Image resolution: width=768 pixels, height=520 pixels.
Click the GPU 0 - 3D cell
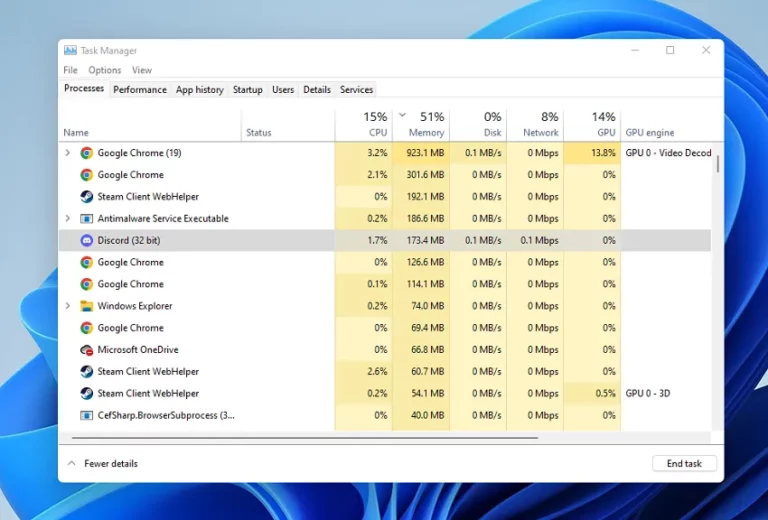coord(648,393)
